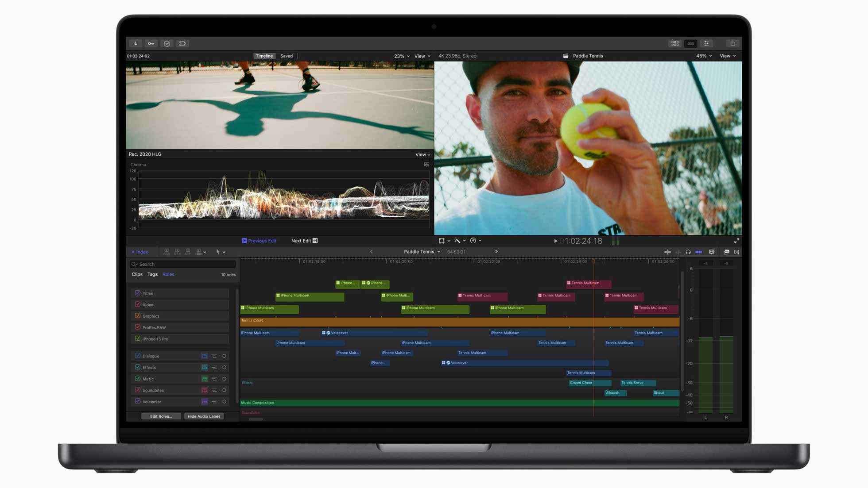Enter full screen viewer arrows icon
This screenshot has height=488, width=868.
736,241
